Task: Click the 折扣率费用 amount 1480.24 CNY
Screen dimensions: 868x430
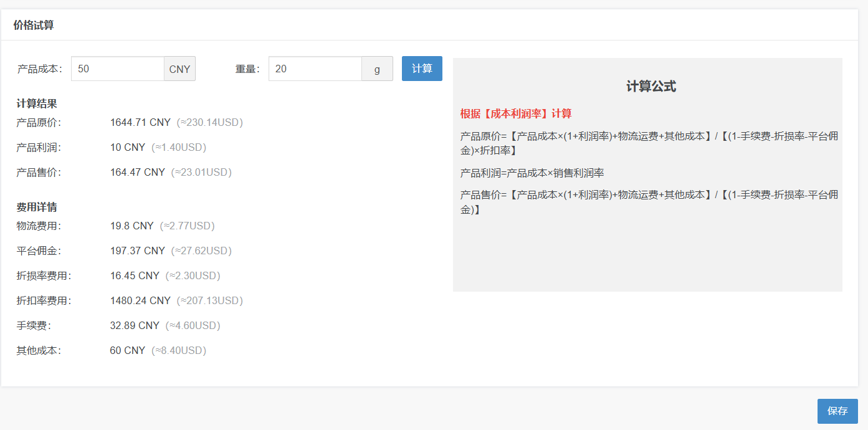Action: point(140,300)
